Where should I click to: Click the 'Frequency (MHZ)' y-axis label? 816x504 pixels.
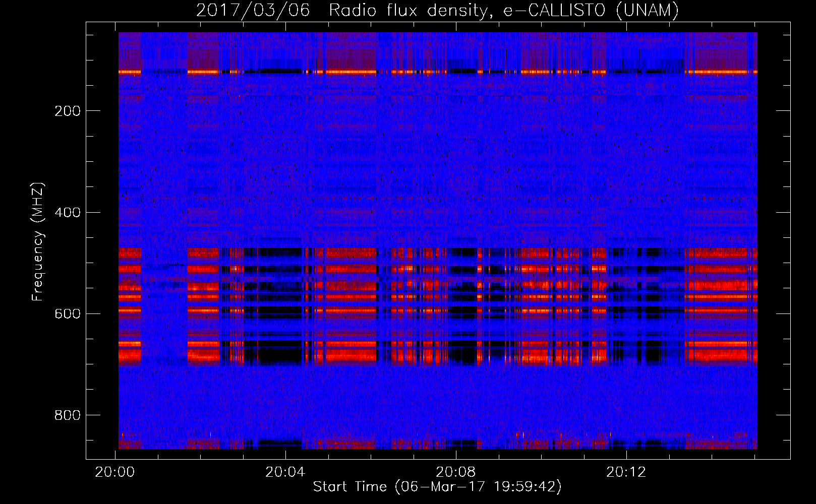coord(38,241)
